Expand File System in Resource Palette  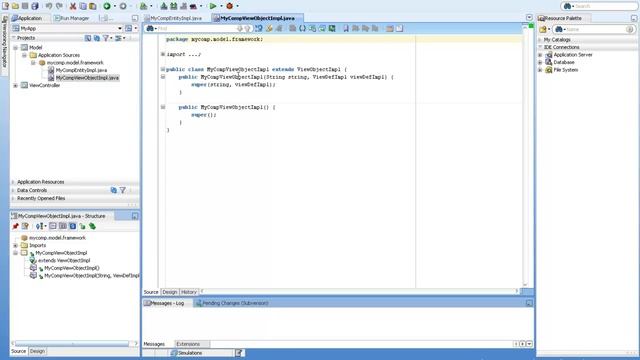[540, 70]
